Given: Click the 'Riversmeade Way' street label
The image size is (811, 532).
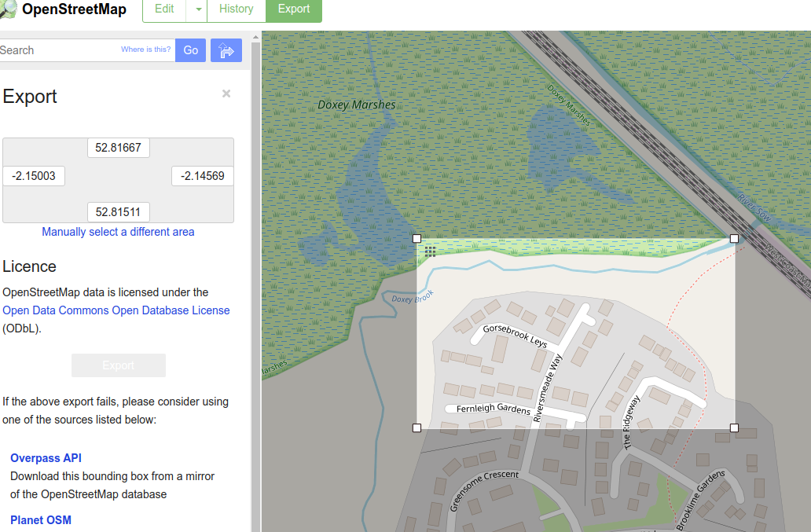Looking at the screenshot, I should (x=547, y=387).
